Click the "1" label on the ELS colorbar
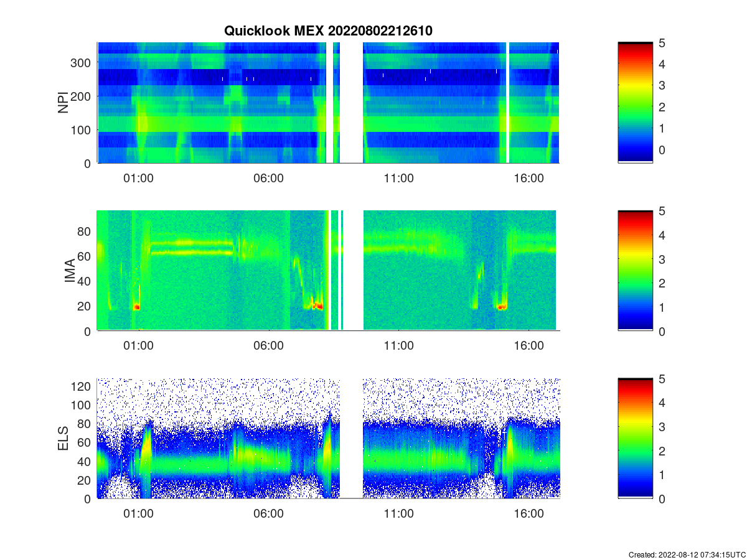Screen dimensions: 747x560 coord(662,475)
